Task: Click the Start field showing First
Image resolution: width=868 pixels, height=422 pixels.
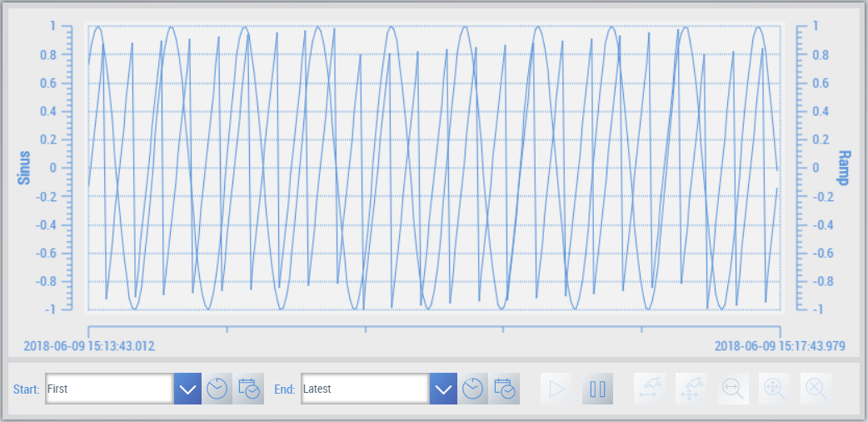Action: [x=110, y=389]
